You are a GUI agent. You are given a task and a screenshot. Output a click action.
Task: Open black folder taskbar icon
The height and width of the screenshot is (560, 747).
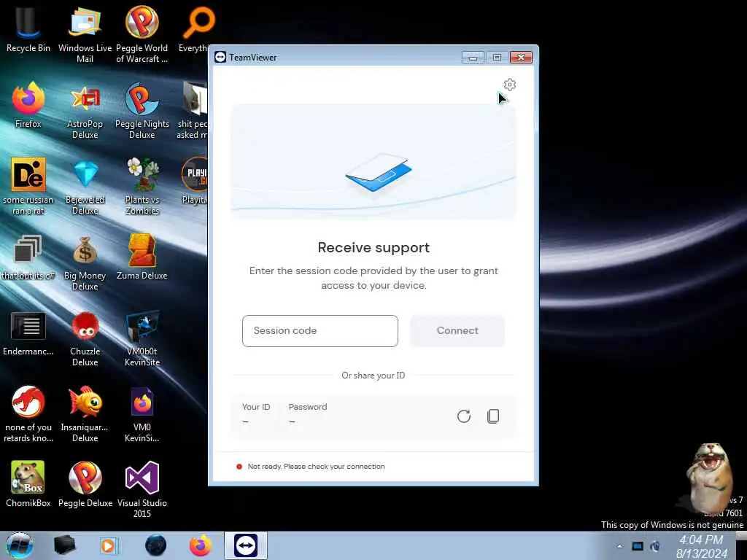coord(64,545)
